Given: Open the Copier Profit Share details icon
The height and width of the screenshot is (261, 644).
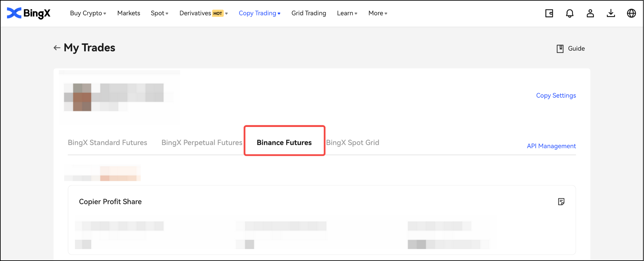Looking at the screenshot, I should tap(561, 202).
